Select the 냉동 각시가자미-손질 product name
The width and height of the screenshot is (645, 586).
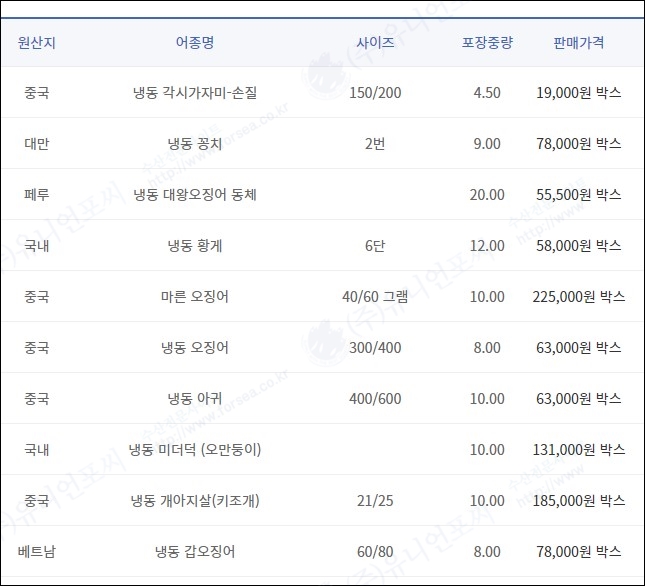click(195, 93)
